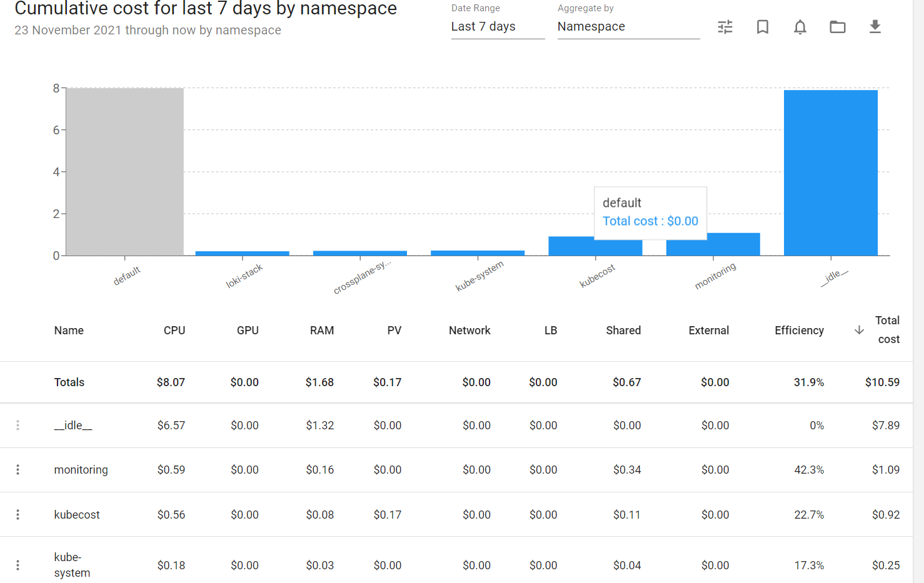Click Totals efficiency 31.9%
Screen dimensions: 924x583
tap(809, 382)
